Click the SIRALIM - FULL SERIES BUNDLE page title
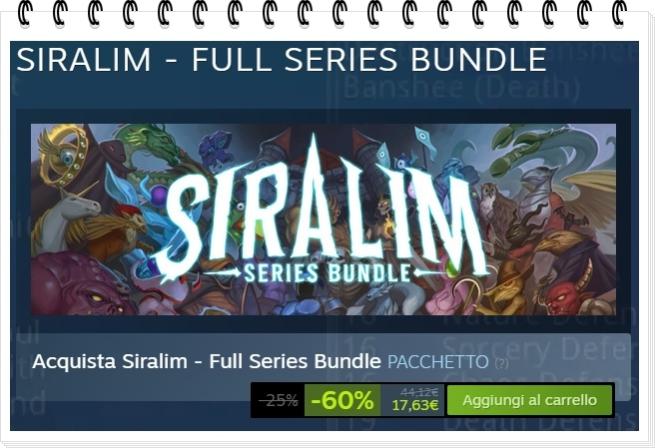 [281, 60]
